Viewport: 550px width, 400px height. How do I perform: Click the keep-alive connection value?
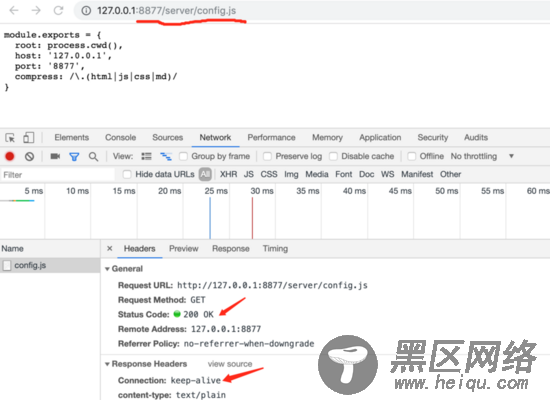tap(196, 380)
